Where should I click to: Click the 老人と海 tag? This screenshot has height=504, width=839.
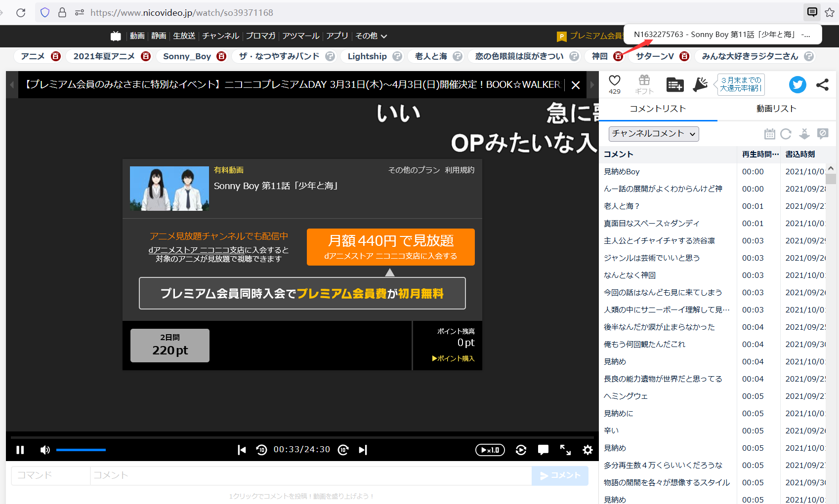pyautogui.click(x=431, y=56)
